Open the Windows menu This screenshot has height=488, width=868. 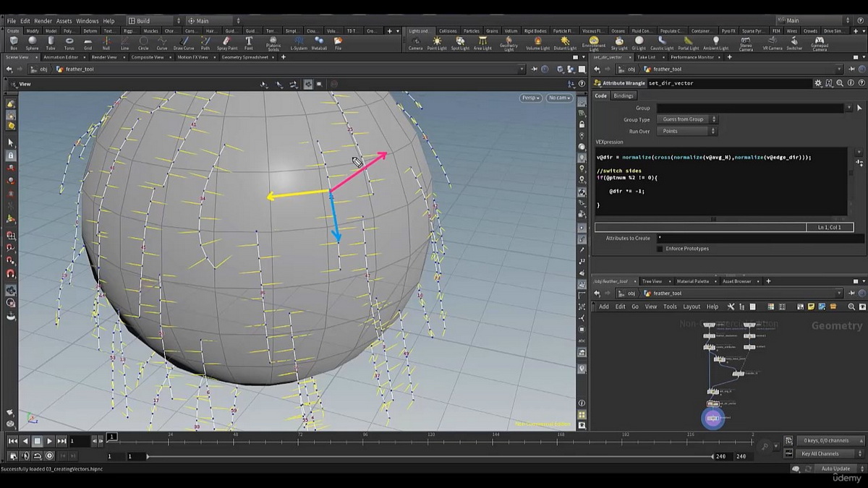87,21
